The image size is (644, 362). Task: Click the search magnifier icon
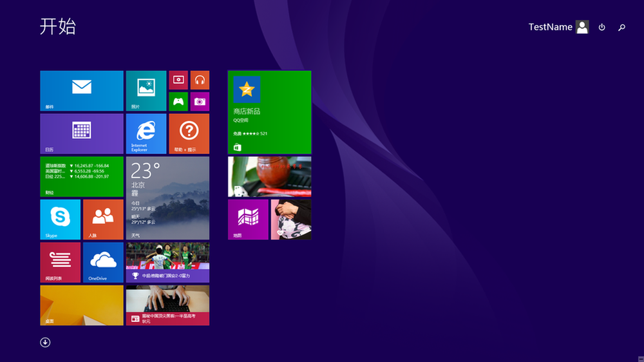pyautogui.click(x=622, y=27)
